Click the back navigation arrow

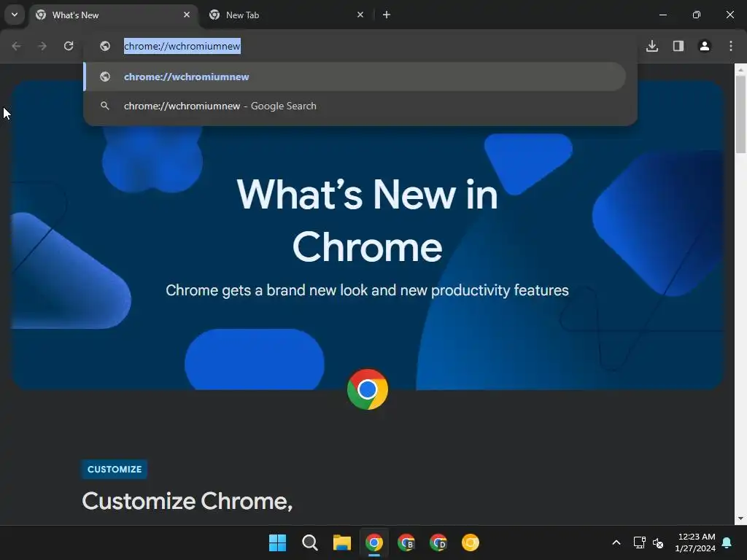(x=16, y=46)
